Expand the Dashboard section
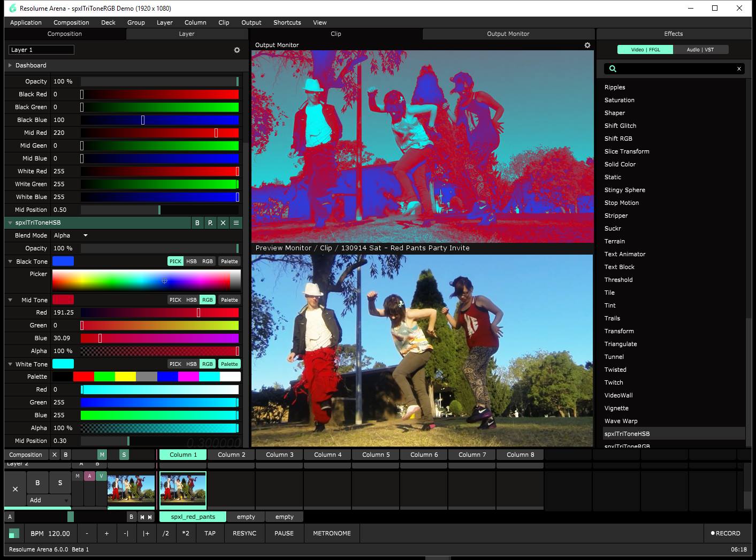Viewport: 756px width, 560px height. 10,65
